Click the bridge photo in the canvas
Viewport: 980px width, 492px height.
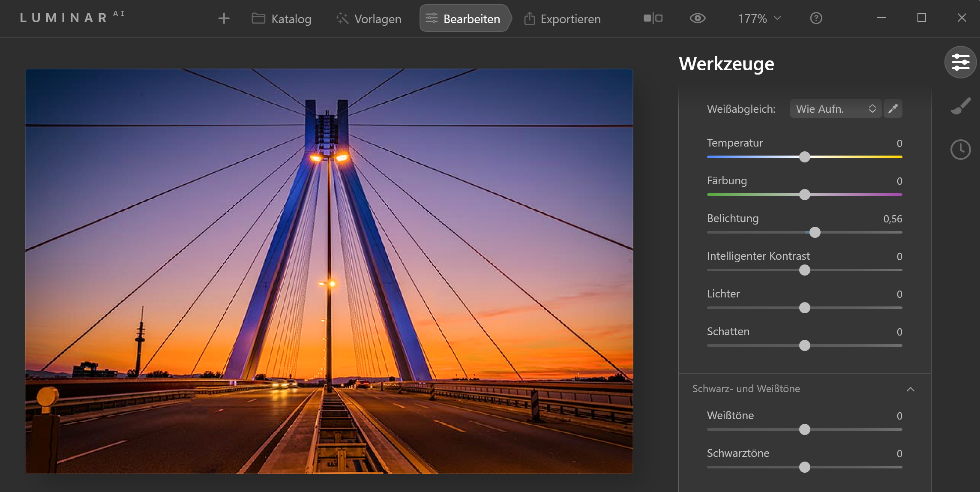click(x=329, y=271)
